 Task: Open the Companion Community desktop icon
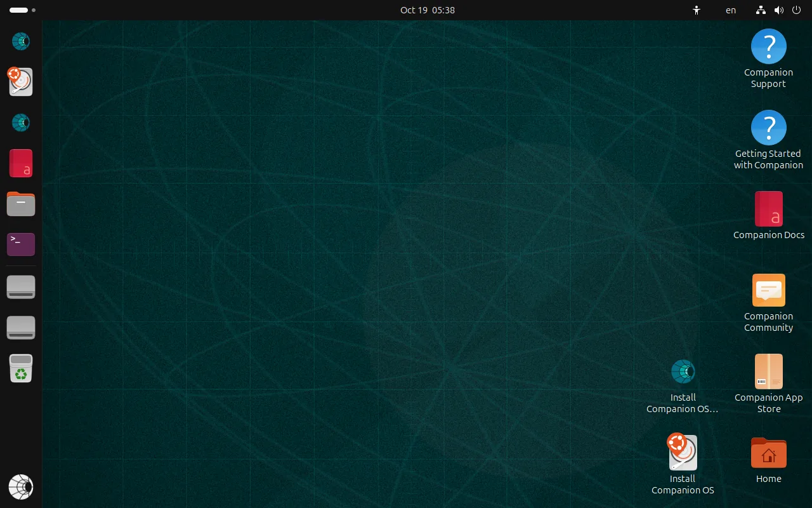point(768,302)
